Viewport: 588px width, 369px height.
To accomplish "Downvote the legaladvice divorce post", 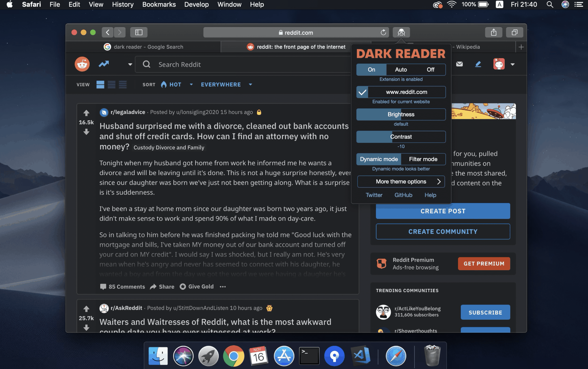I will point(86,132).
